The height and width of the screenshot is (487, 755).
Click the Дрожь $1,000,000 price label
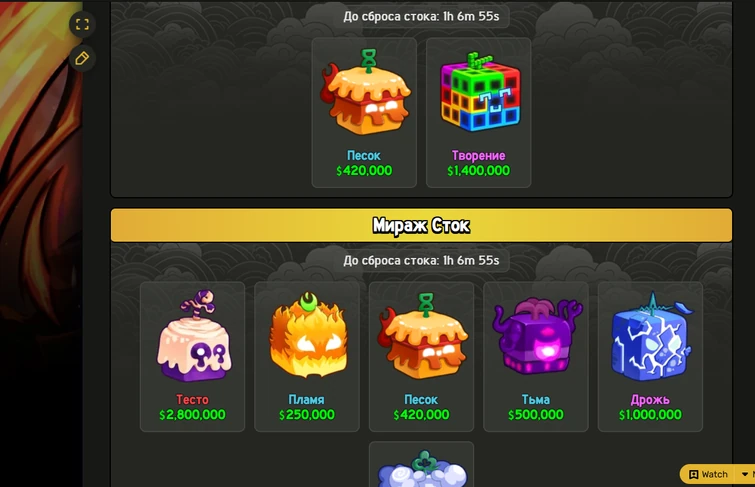[x=650, y=415]
